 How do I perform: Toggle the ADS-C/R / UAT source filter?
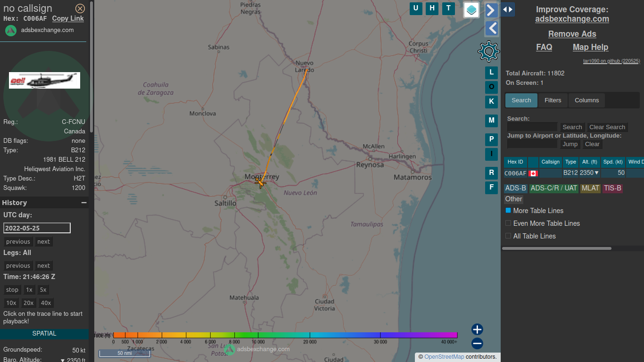coord(554,188)
